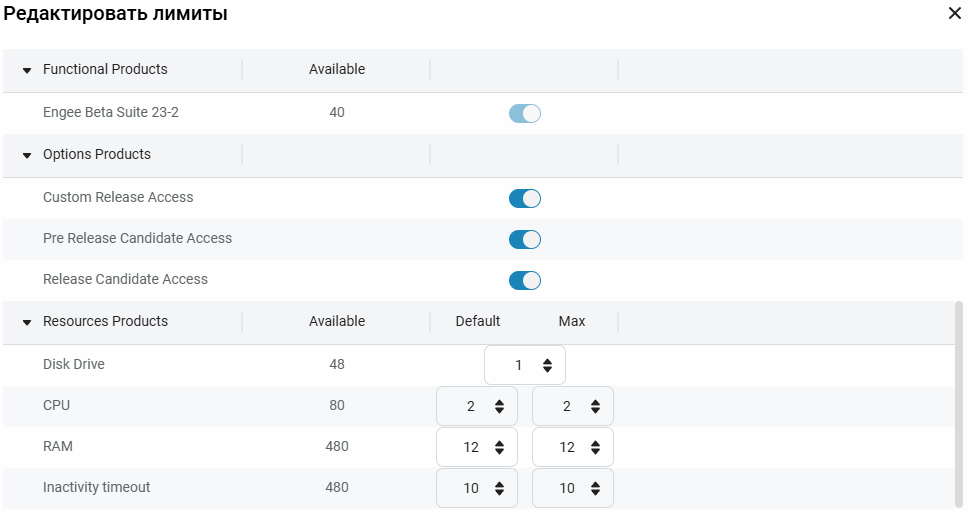Adjust the CPU Max stepper arrows

596,406
